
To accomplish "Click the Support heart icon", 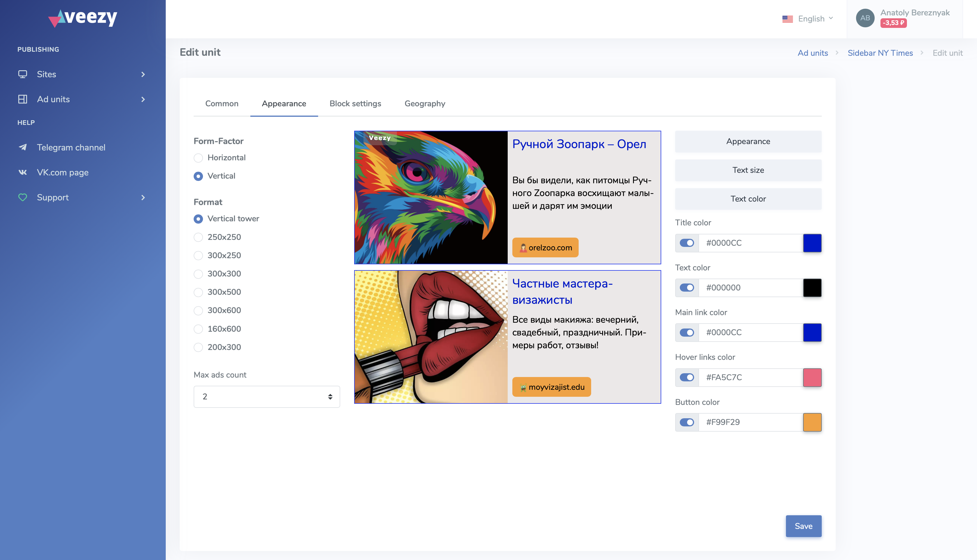I will pyautogui.click(x=23, y=197).
